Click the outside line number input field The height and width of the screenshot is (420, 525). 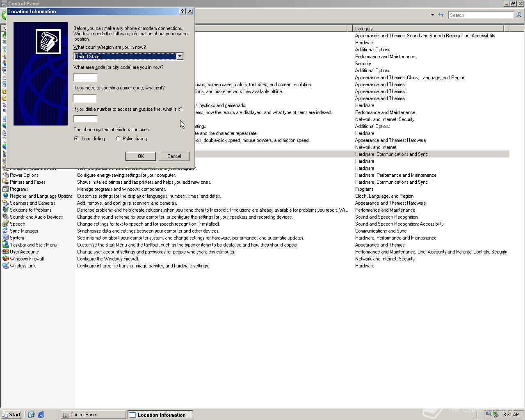pyautogui.click(x=86, y=119)
